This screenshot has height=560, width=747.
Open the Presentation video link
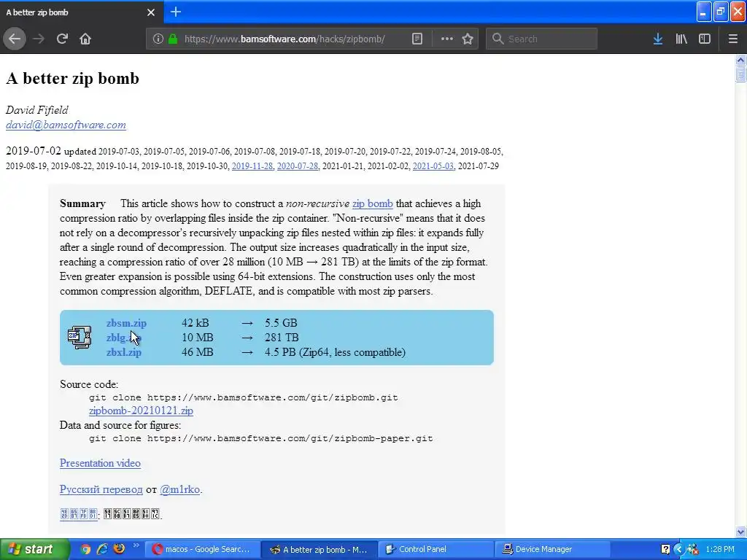pyautogui.click(x=100, y=463)
